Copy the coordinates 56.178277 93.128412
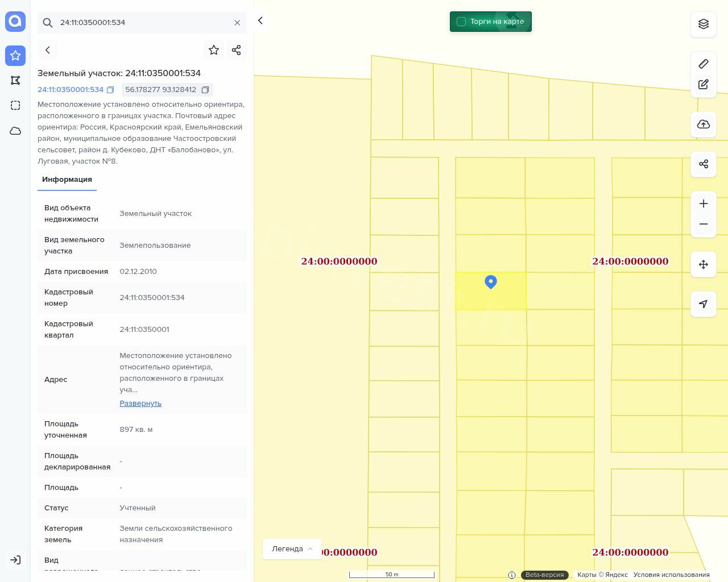Image resolution: width=728 pixels, height=582 pixels. pos(205,90)
